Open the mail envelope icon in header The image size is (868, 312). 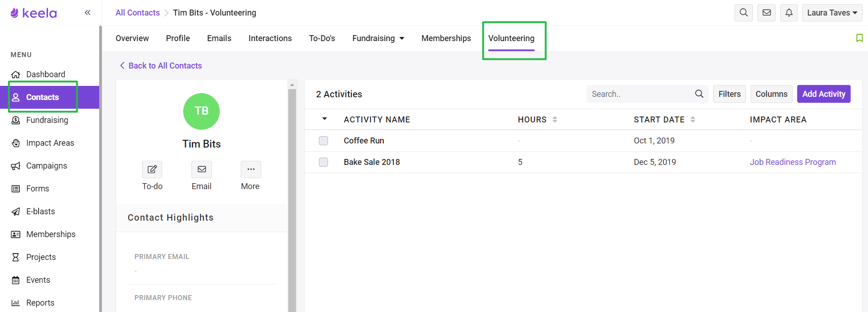coord(767,13)
